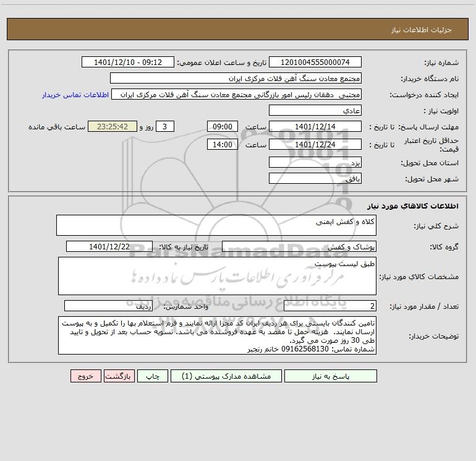
Task: Click the توضیحات خریدار text area
Action: [217, 335]
